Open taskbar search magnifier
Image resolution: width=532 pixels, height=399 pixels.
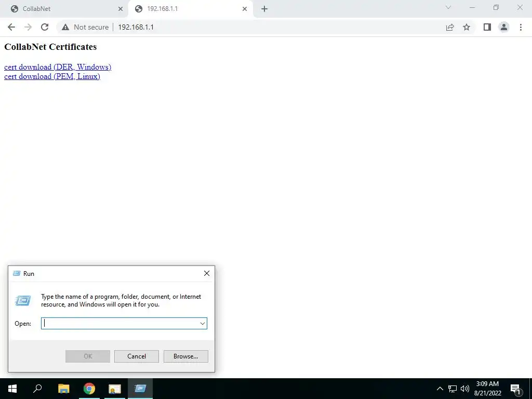[37, 389]
